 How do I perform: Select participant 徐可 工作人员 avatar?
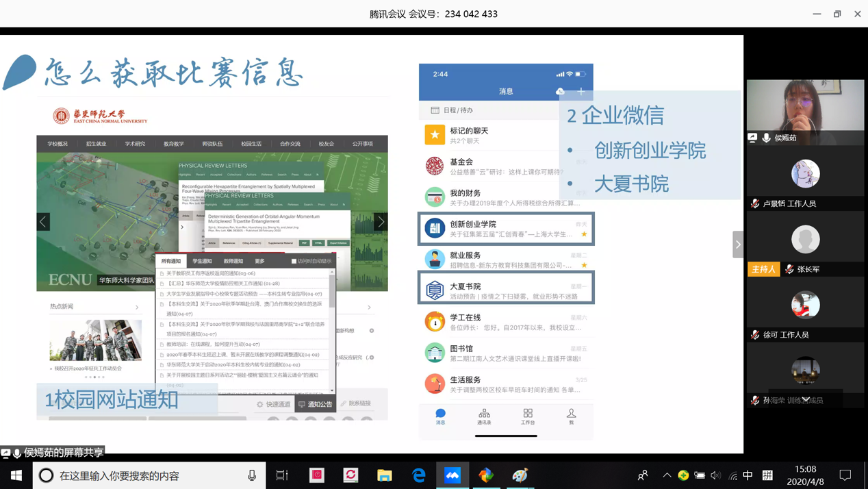(x=806, y=305)
